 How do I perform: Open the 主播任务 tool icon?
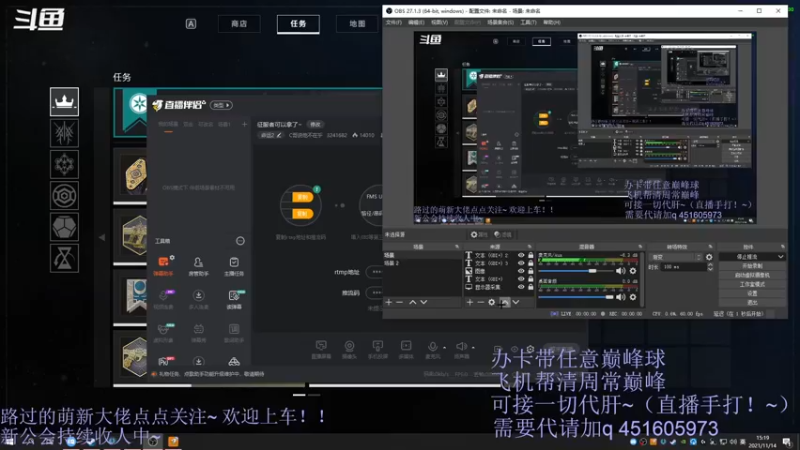(x=234, y=266)
